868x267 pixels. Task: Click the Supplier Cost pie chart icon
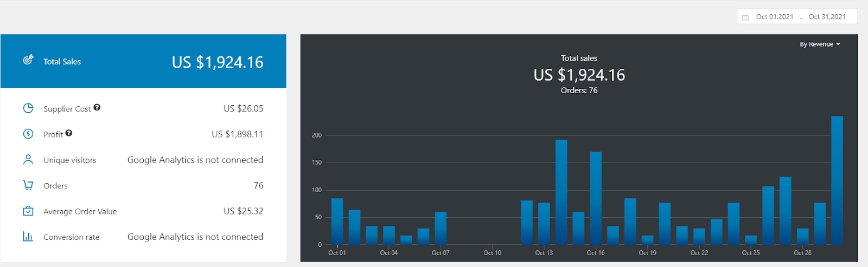click(x=28, y=108)
